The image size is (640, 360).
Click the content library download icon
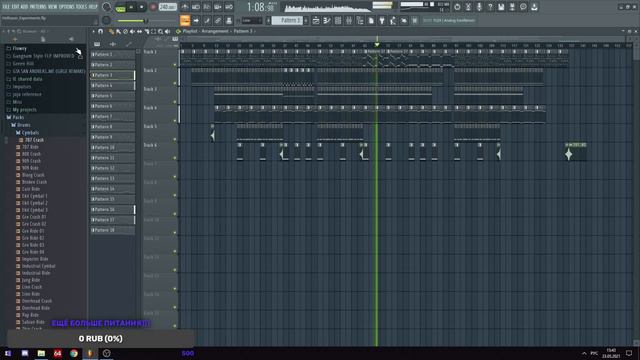click(x=534, y=7)
